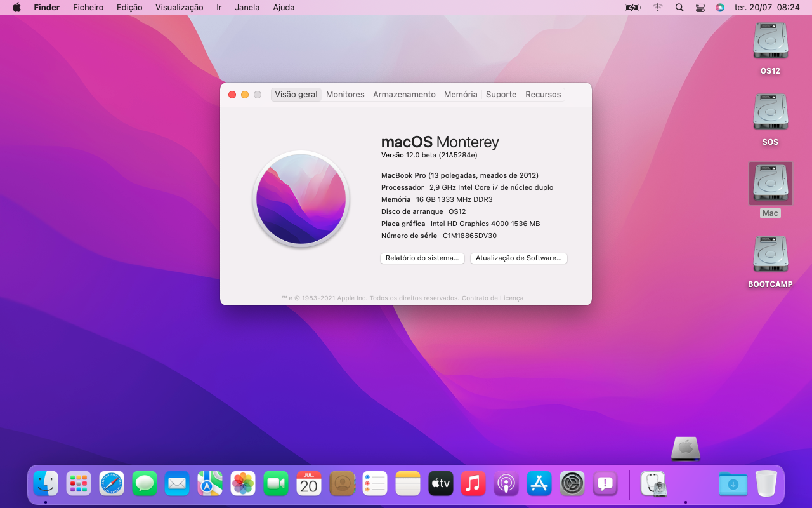
Task: Open the Ficheiro menu
Action: point(88,8)
